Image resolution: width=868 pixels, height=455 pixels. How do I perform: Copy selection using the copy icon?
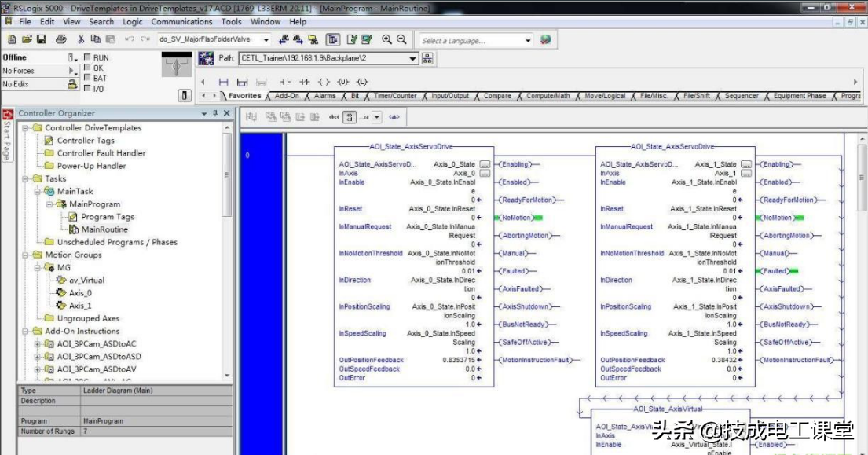coord(95,39)
